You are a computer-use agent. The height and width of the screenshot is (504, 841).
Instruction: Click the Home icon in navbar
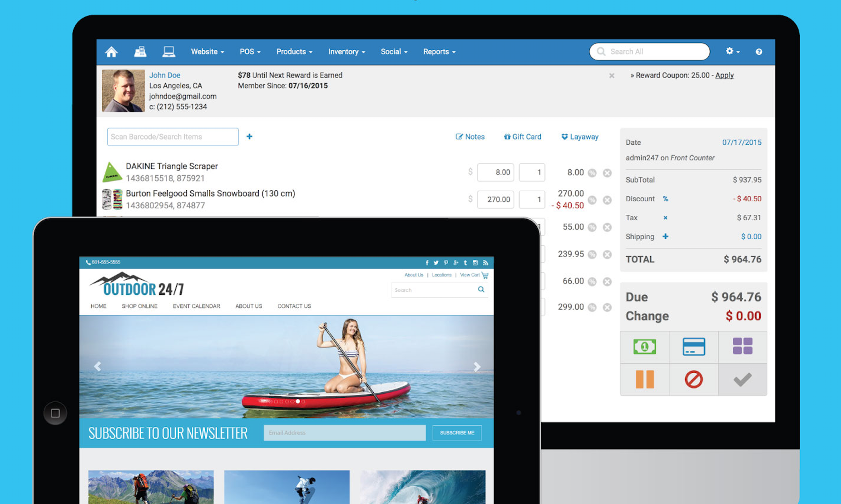point(111,52)
